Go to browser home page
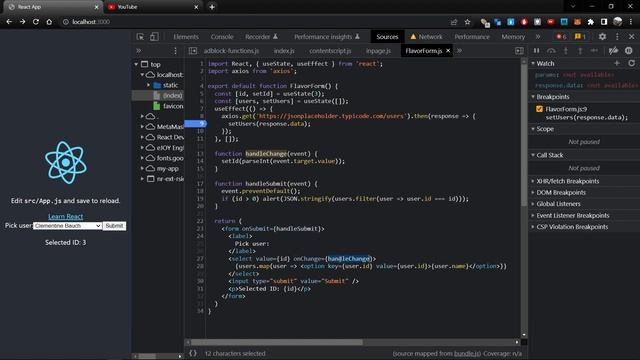The image size is (640, 360). point(49,22)
